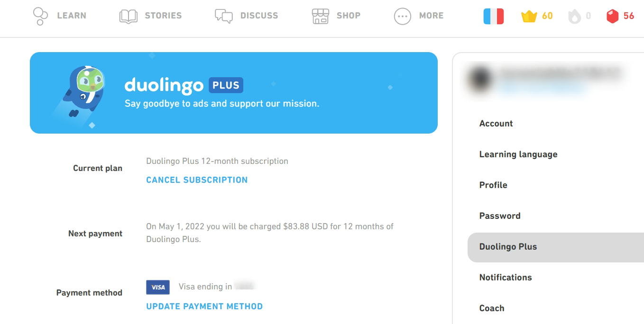The width and height of the screenshot is (644, 324).
Task: Open Notifications settings
Action: pyautogui.click(x=506, y=278)
